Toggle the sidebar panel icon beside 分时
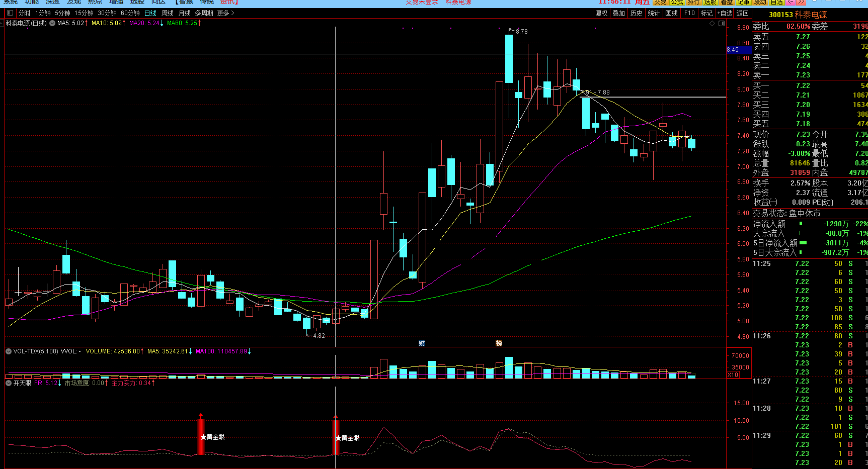The width and height of the screenshot is (868, 469). coord(10,13)
